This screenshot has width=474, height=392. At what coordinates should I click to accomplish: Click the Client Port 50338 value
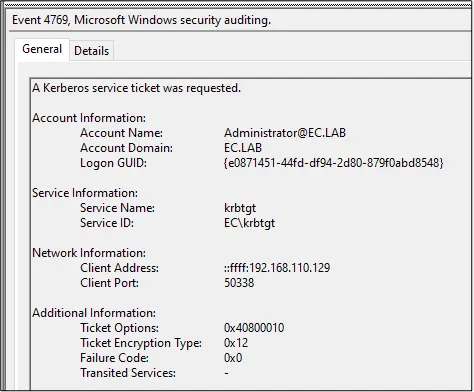pyautogui.click(x=239, y=283)
